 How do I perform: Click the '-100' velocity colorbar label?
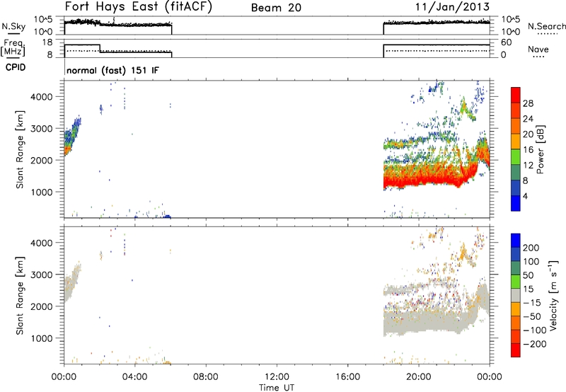click(x=535, y=330)
